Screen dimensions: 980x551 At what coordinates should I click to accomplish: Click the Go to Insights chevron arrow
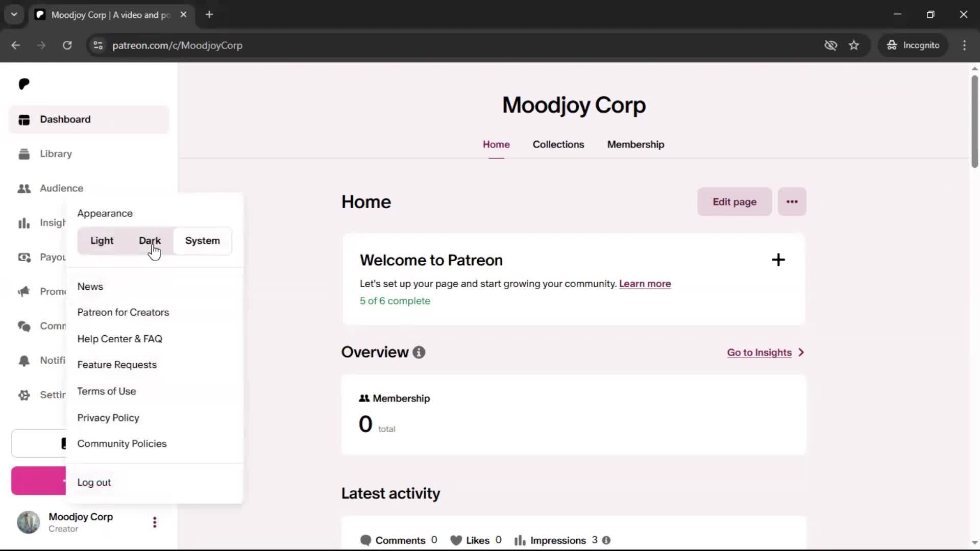[801, 353]
